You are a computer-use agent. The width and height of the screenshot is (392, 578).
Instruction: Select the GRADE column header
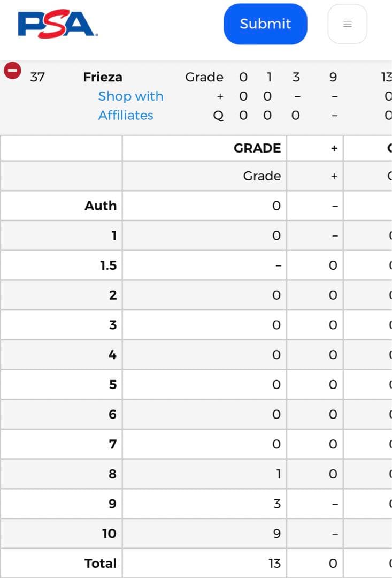(257, 148)
